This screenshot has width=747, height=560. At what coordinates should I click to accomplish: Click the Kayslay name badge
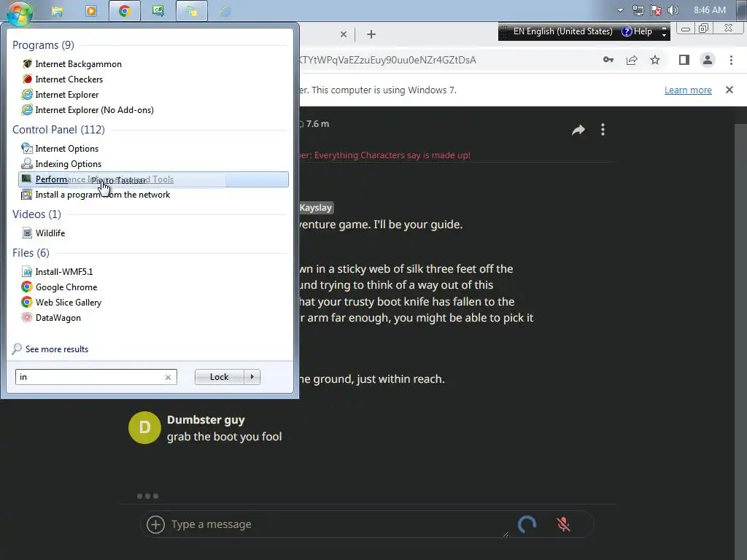pos(315,208)
